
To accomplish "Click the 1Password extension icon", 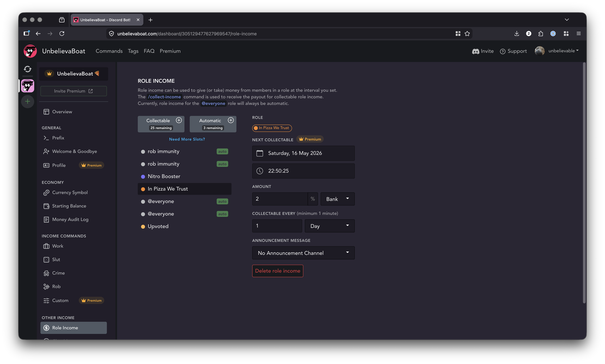I will pos(553,34).
